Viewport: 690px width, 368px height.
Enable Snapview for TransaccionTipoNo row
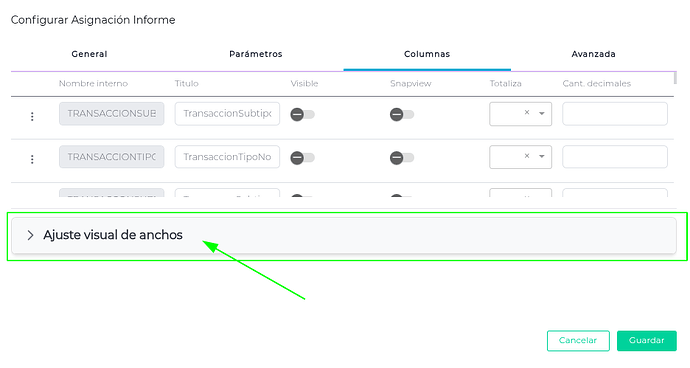[402, 158]
